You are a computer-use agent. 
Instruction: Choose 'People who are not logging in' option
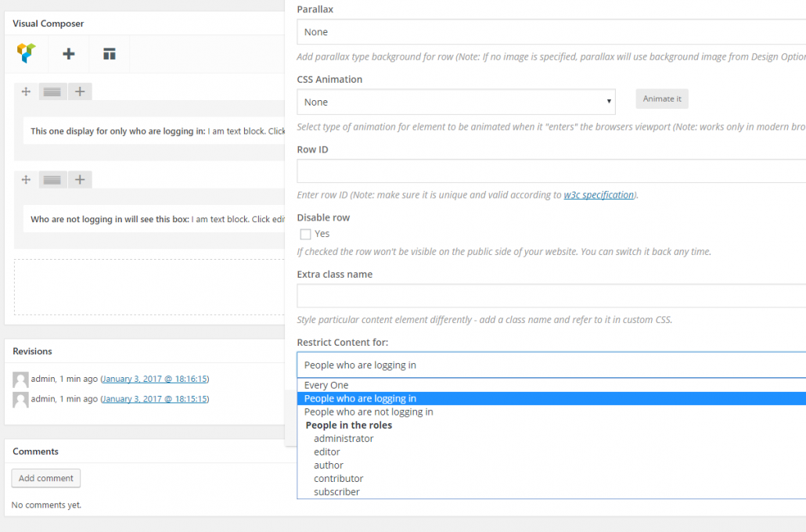[x=369, y=412]
